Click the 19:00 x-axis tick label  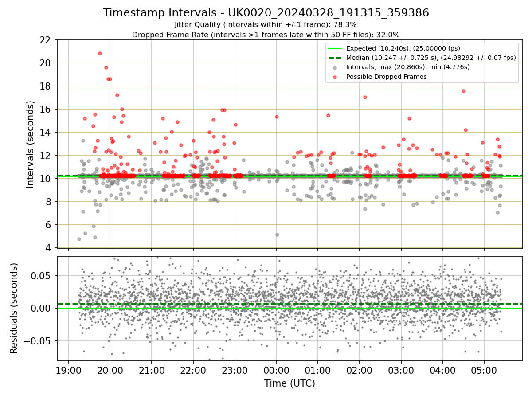tap(68, 370)
